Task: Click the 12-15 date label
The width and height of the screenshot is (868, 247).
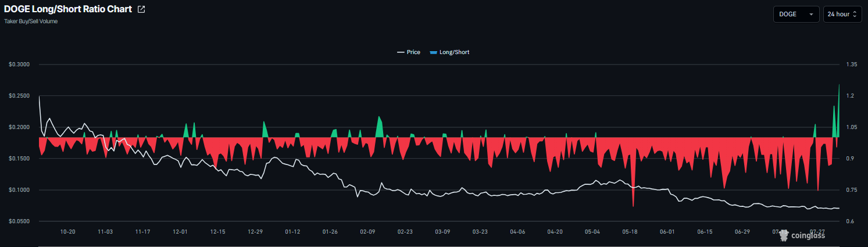Action: click(217, 231)
